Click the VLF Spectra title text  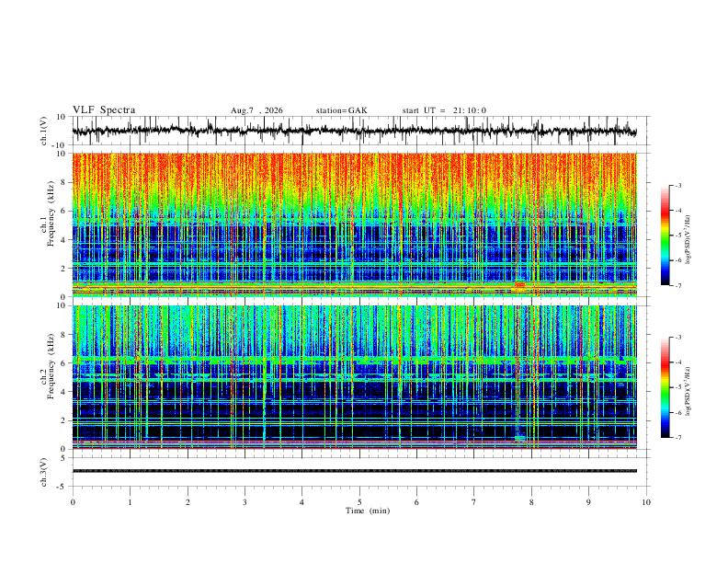coord(104,110)
